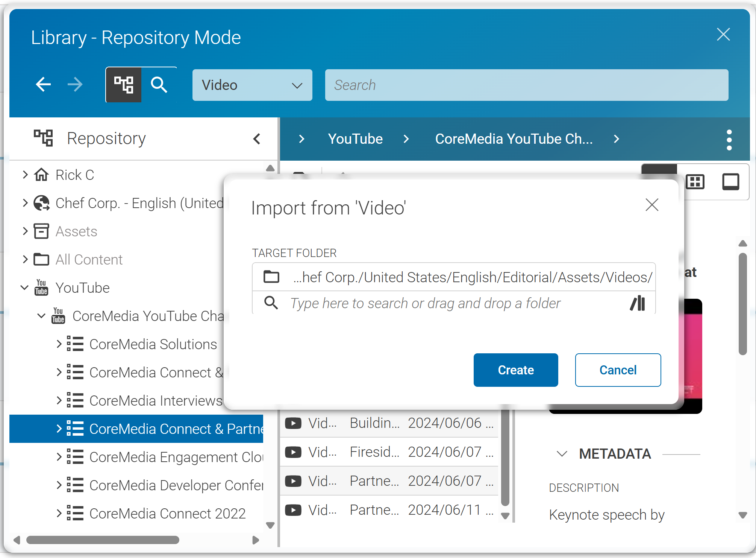Image resolution: width=756 pixels, height=558 pixels.
Task: Expand the CoreMedia Connect 2022 playlist
Action: [59, 514]
